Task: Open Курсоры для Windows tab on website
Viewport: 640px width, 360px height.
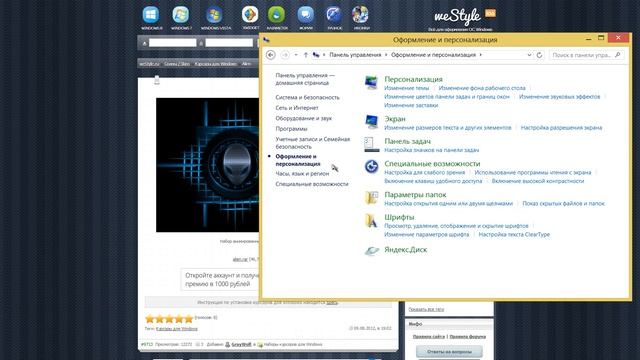Action: pyautogui.click(x=216, y=64)
